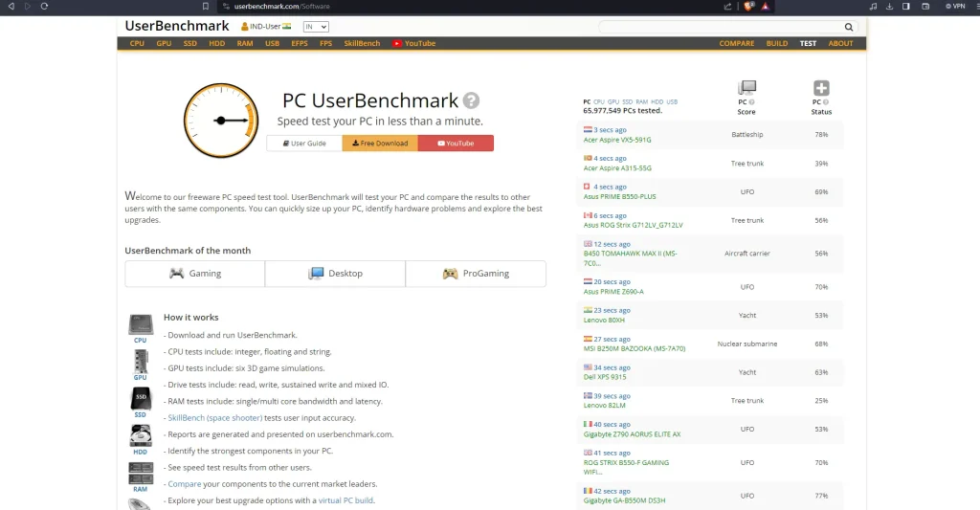Open the VPN button in the browser toolbar
Viewport: 980px width, 510px height.
pyautogui.click(x=955, y=7)
